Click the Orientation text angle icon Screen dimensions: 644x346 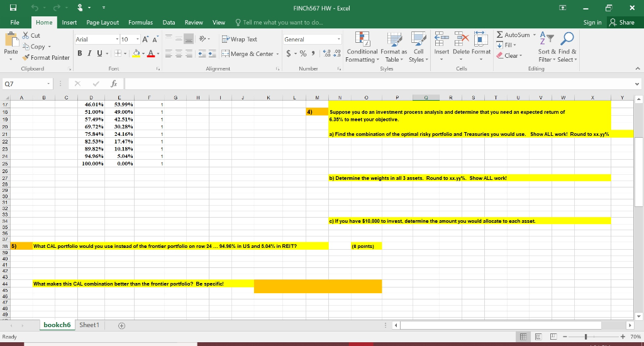click(203, 39)
